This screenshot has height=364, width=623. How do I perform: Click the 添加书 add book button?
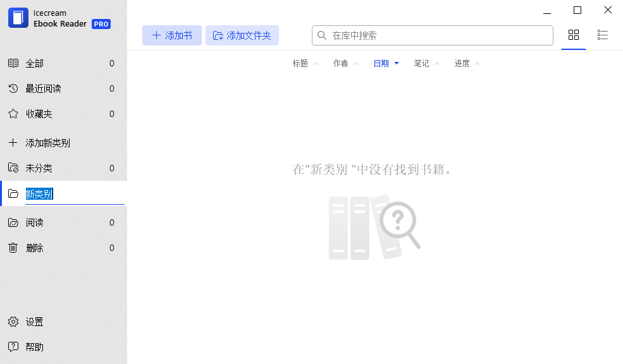click(171, 35)
